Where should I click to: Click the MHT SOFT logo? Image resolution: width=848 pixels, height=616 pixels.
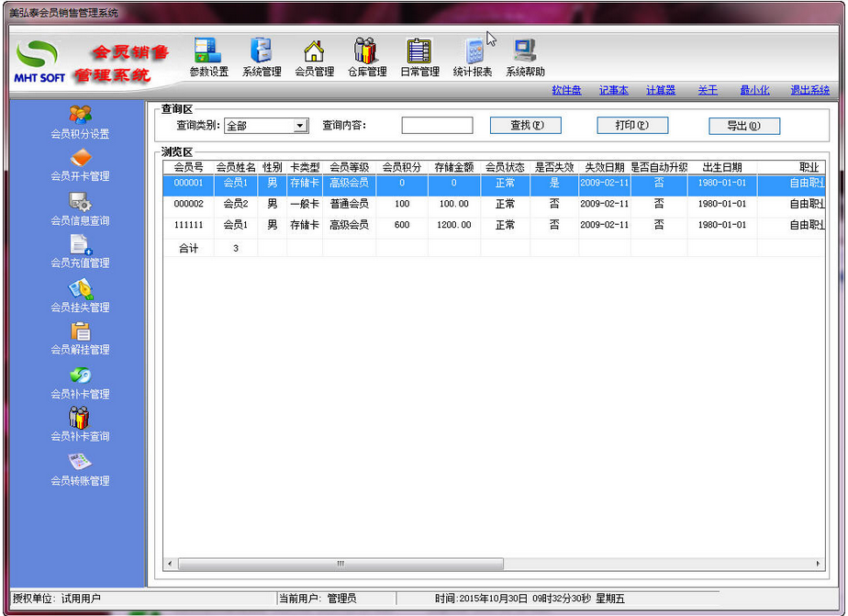point(39,62)
